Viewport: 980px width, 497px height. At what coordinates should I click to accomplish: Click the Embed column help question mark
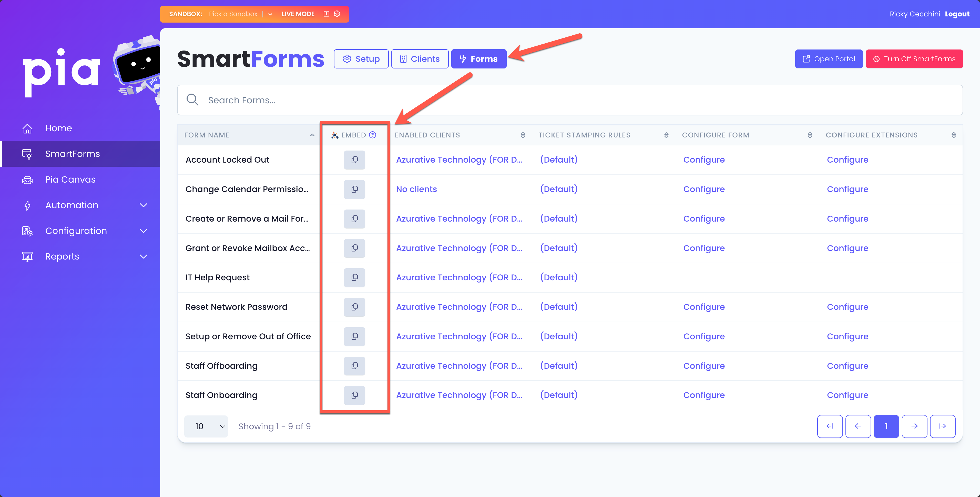click(x=372, y=135)
